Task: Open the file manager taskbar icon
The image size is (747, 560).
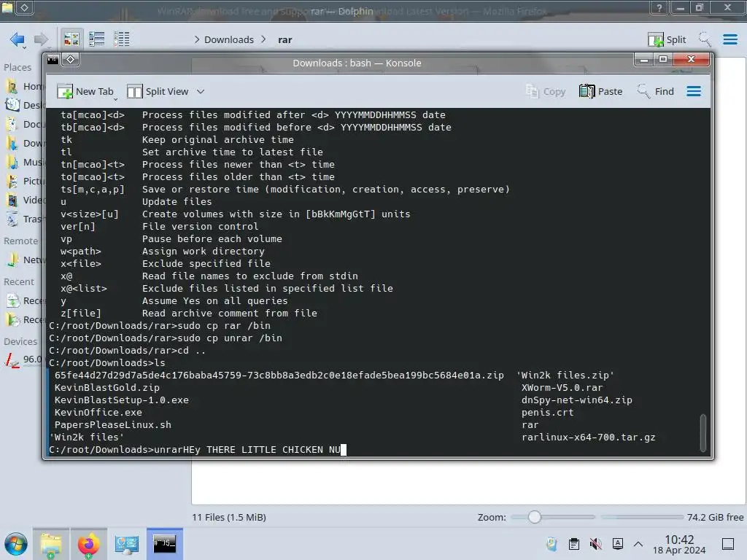Action: (51, 544)
